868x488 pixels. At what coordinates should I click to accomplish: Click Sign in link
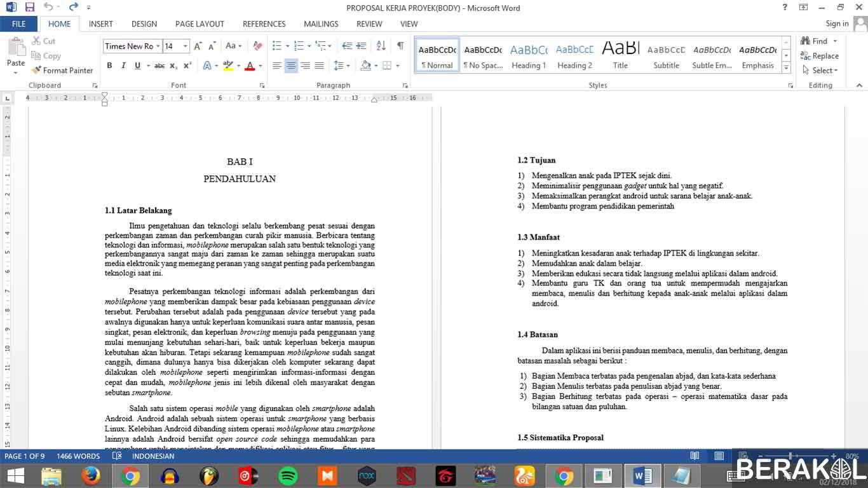[837, 24]
